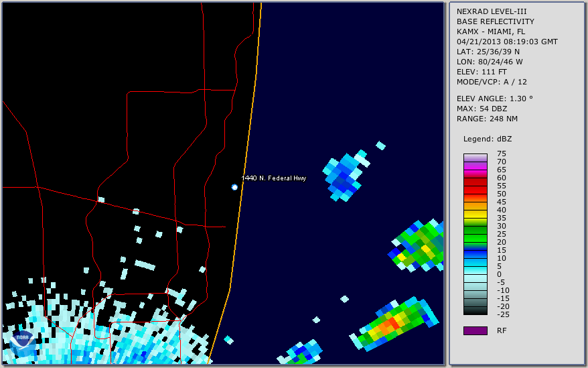588x368 pixels.
Task: Click the LON: 80/24/46 W value
Action: pos(490,62)
